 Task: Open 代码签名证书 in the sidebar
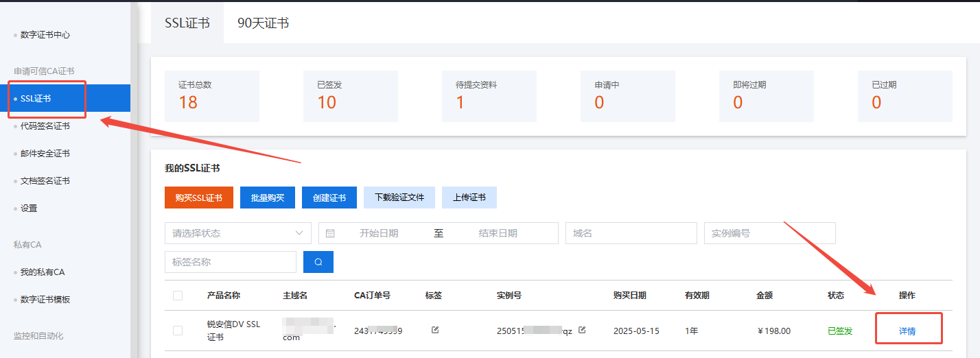tap(45, 126)
